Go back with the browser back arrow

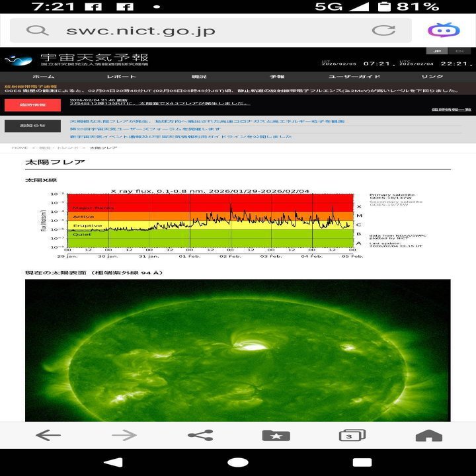click(x=48, y=435)
